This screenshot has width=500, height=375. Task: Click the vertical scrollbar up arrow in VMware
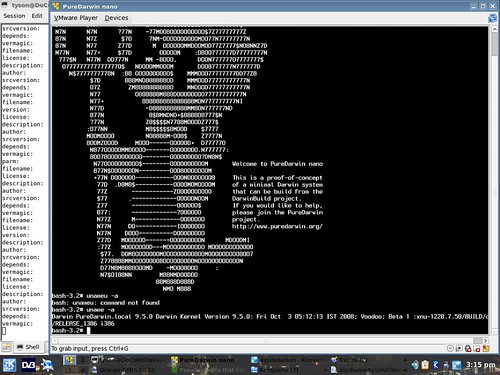(x=494, y=29)
